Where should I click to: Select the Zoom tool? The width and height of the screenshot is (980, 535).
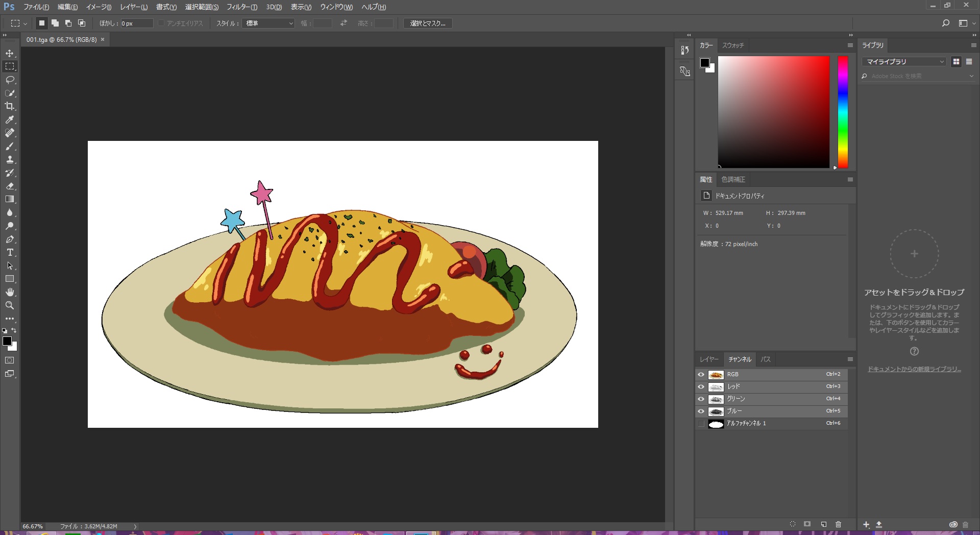[10, 305]
